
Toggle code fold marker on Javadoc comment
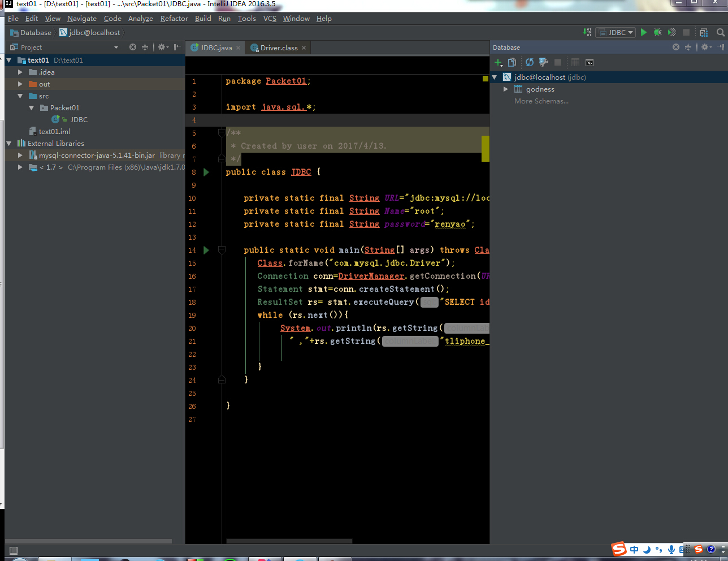tap(222, 133)
